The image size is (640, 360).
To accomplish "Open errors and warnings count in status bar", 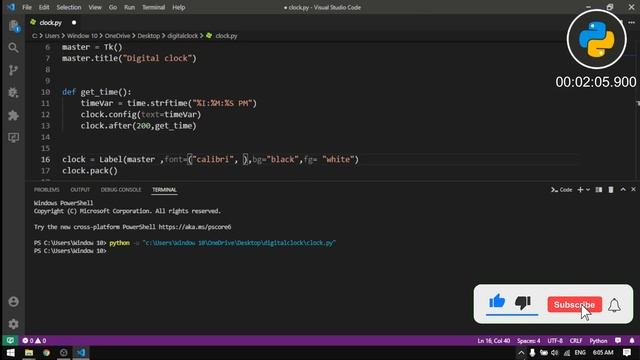I will [x=34, y=340].
